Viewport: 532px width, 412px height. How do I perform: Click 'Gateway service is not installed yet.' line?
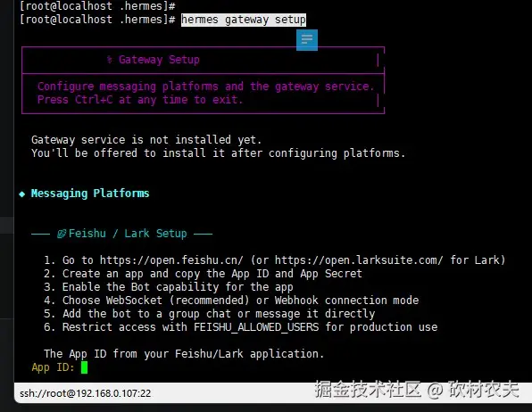[x=146, y=140]
